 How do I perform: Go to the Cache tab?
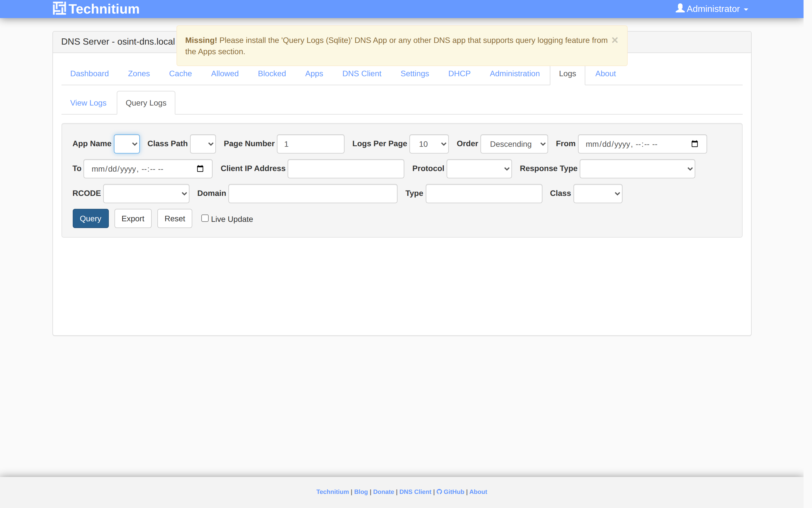point(180,74)
